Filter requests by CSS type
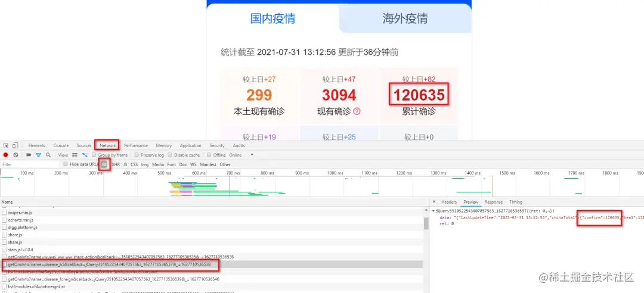 [x=134, y=164]
